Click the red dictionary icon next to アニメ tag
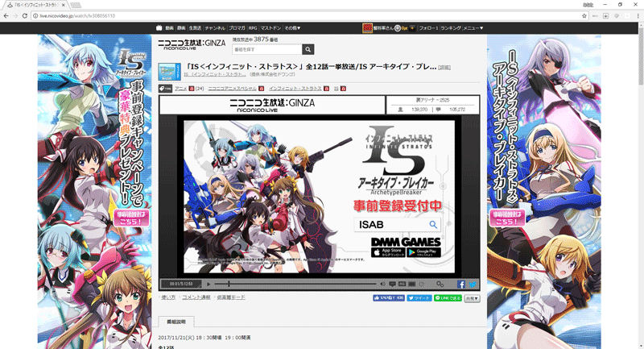Viewport: 644px width, 349px height. coord(192,89)
